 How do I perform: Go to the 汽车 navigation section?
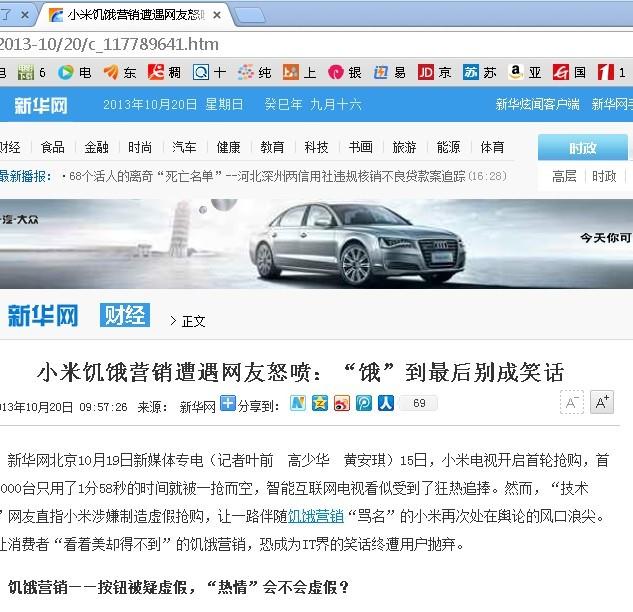[x=184, y=147]
